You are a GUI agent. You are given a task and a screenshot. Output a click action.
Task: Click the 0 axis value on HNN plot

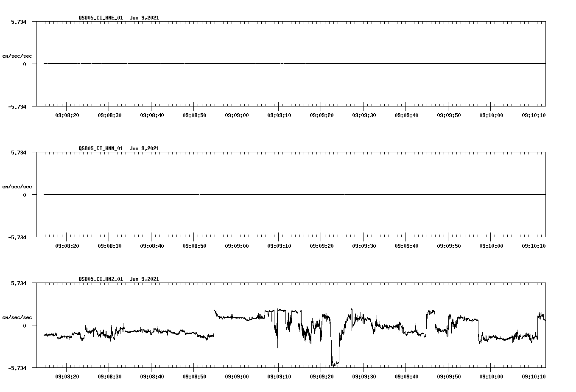[25, 195]
